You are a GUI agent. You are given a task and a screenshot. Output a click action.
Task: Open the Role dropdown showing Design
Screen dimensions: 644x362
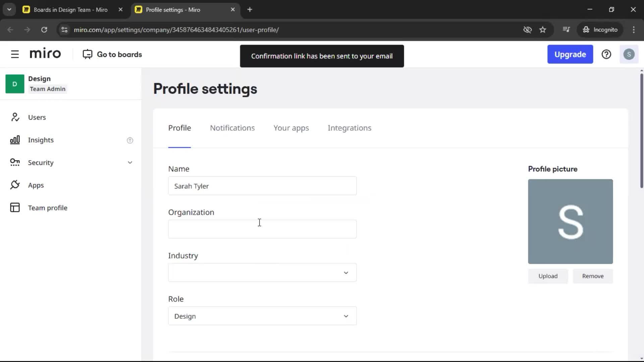[262, 316]
